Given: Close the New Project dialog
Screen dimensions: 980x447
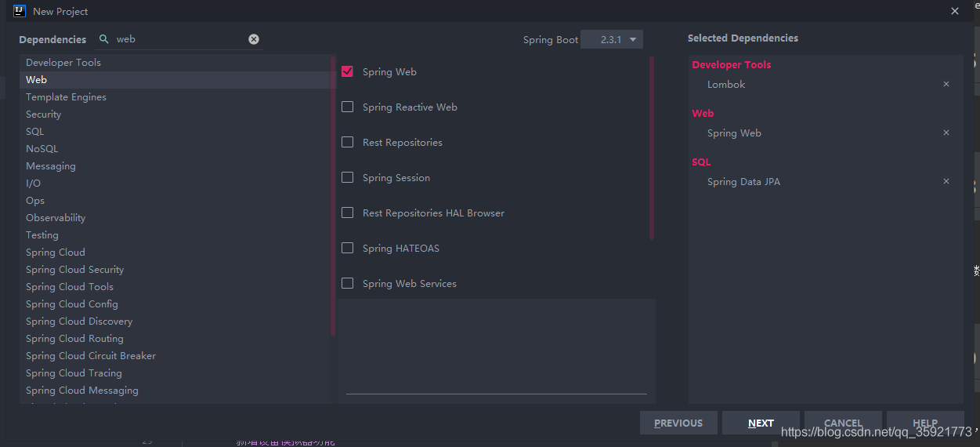Looking at the screenshot, I should 955,11.
